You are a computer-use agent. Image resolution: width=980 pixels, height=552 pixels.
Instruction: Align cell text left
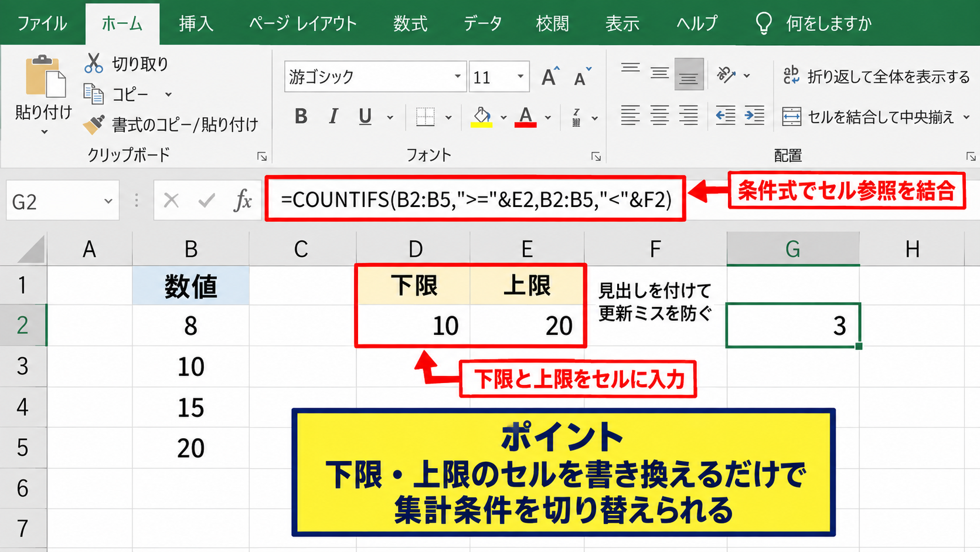point(631,116)
